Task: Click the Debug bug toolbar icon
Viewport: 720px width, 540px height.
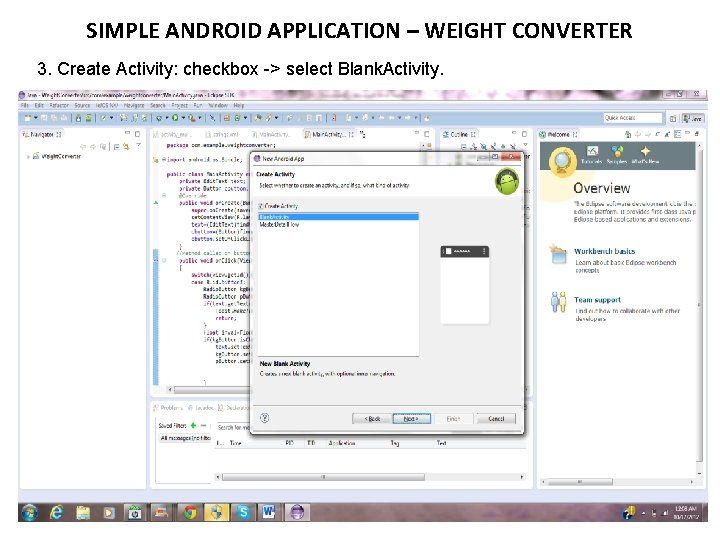Action: pos(159,118)
